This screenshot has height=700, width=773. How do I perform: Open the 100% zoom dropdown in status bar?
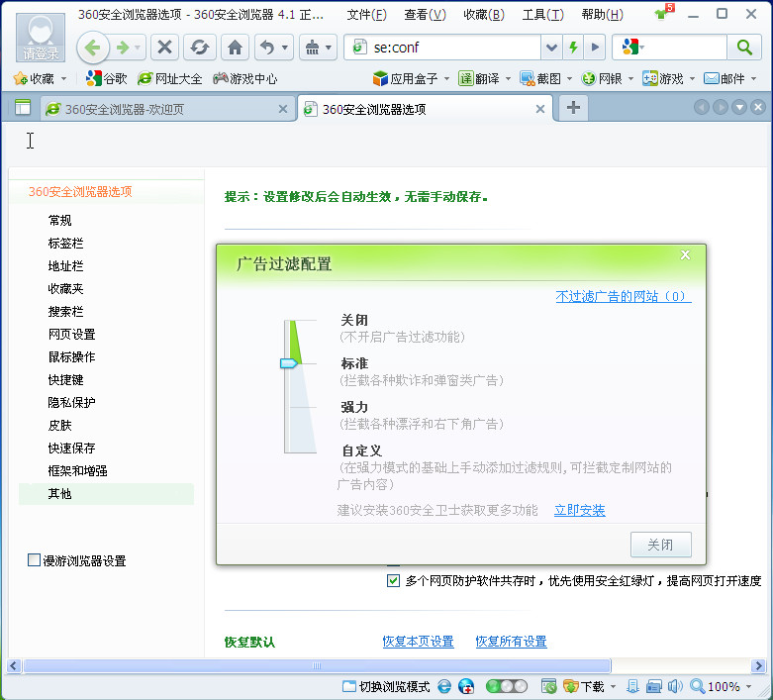click(749, 686)
